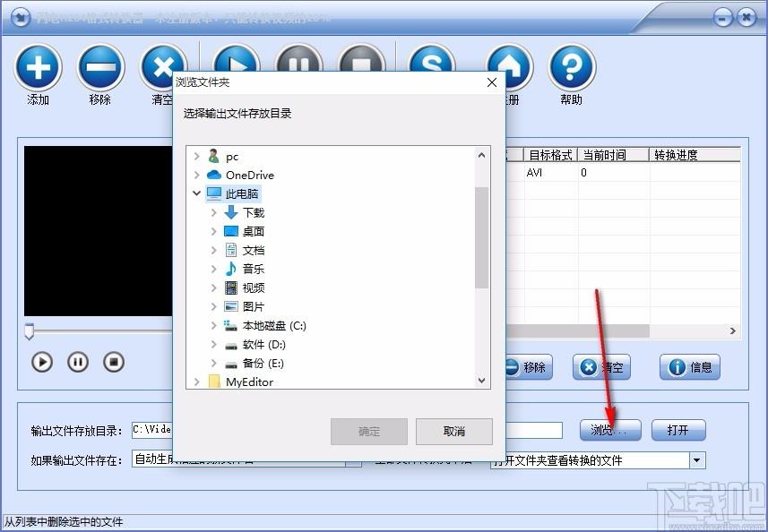
Task: Click the folder tree scrollbar thumb
Action: (482, 237)
